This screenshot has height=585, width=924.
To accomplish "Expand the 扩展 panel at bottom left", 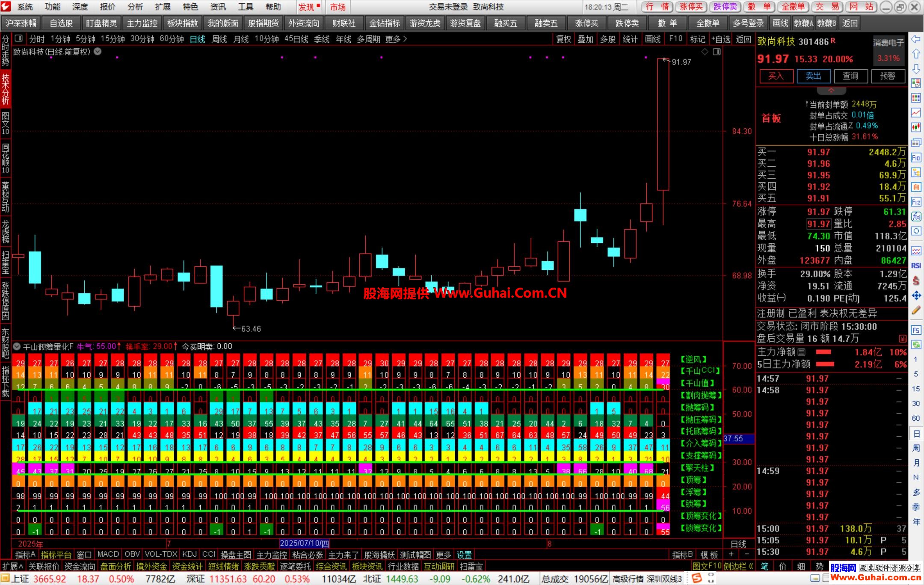I will pos(13,567).
